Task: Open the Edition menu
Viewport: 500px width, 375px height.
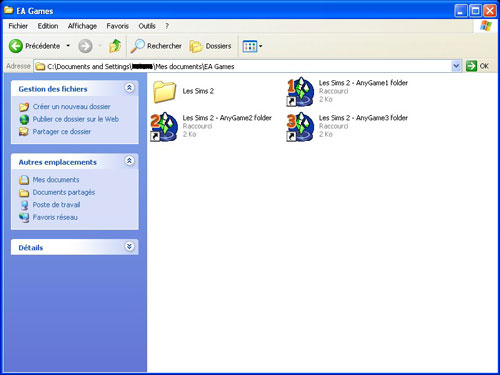Action: (x=48, y=26)
